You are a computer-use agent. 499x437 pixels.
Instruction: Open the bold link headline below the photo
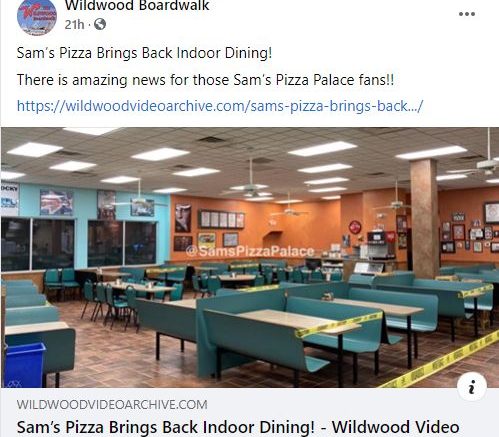point(238,427)
